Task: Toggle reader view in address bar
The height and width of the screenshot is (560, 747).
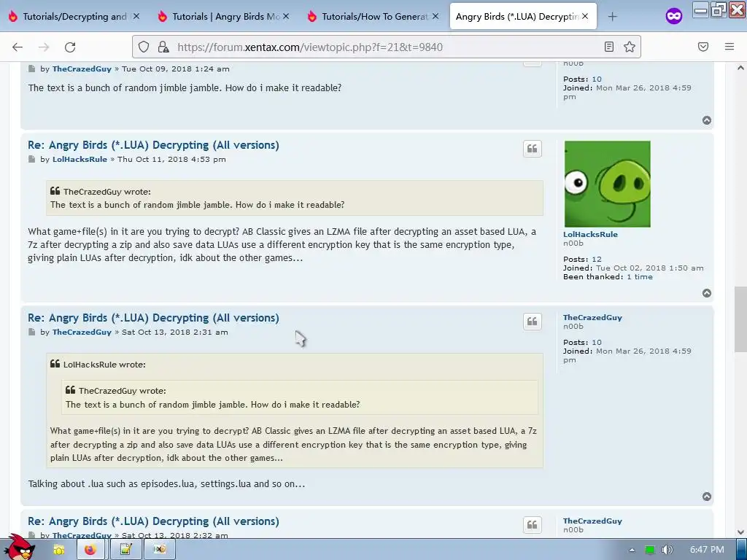Action: pyautogui.click(x=609, y=47)
